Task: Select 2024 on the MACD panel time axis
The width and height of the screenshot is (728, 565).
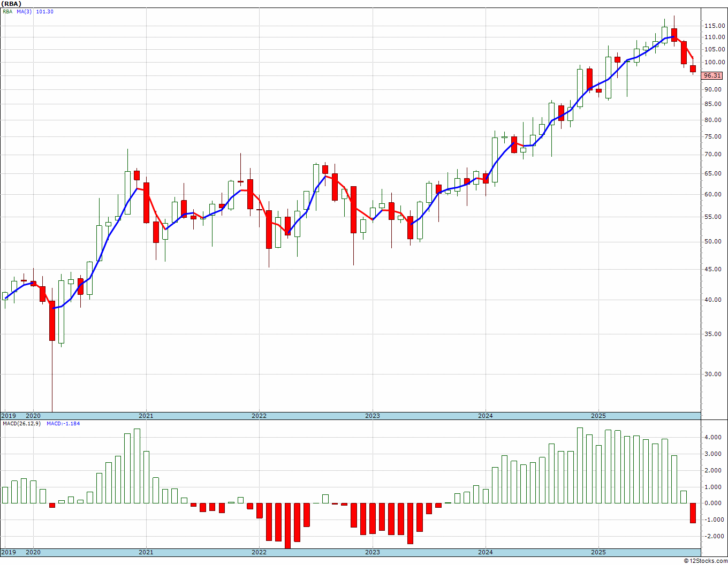Action: 486,552
